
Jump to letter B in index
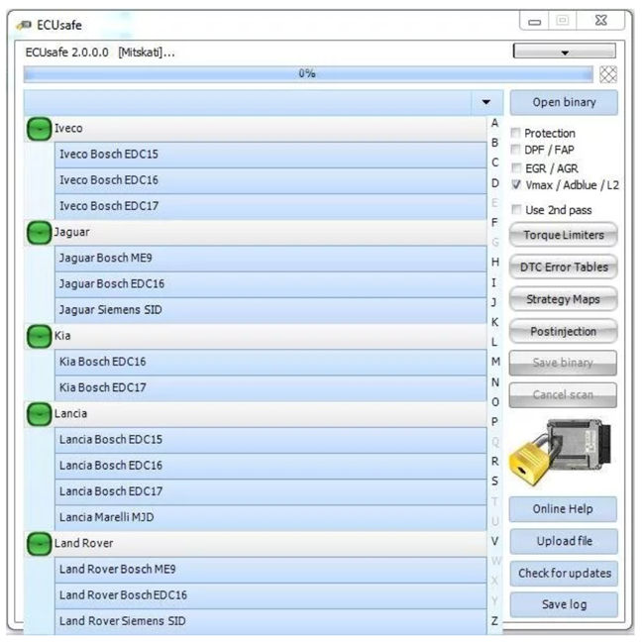pos(495,143)
